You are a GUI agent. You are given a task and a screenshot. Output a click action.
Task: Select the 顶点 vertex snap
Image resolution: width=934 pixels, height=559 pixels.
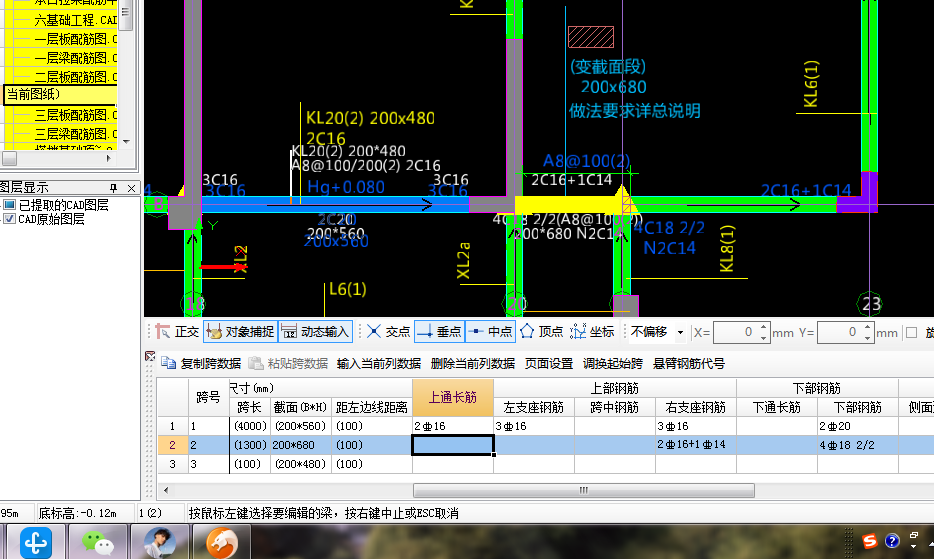(x=541, y=332)
